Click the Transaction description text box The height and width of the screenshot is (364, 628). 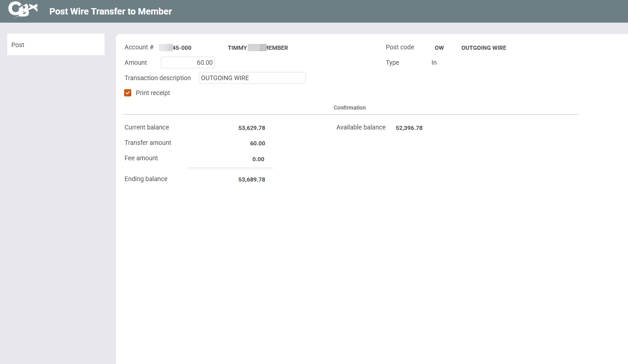click(x=252, y=78)
